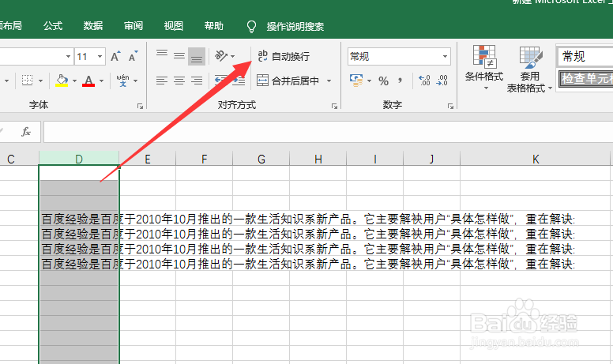The image size is (613, 364).
Task: Click the last row of 百度经验 text
Action: [308, 264]
